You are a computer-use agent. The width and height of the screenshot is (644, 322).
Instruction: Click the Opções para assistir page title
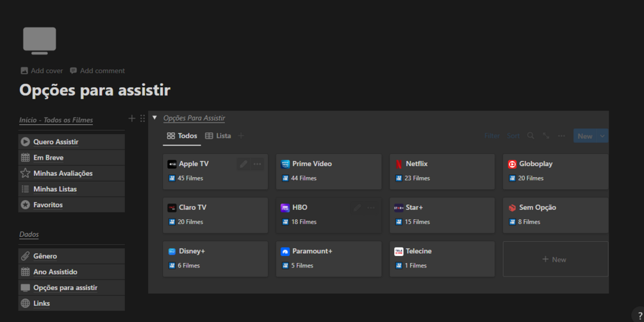click(95, 90)
